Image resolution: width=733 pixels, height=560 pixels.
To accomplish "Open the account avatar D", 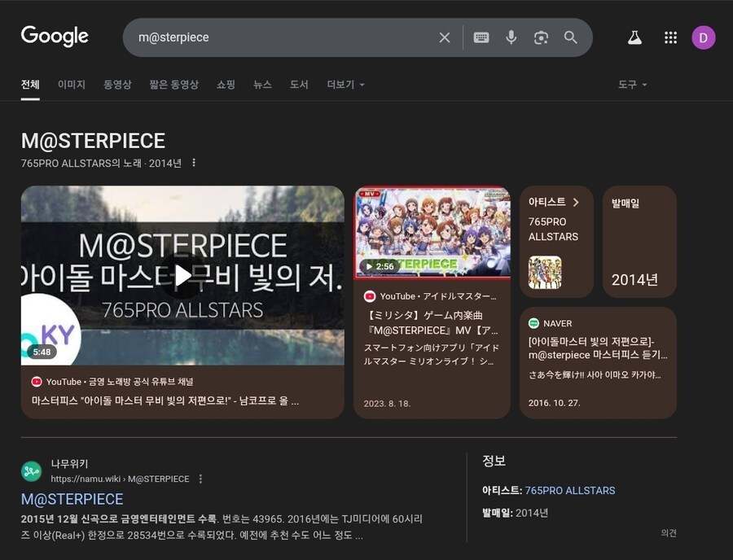I will (703, 37).
